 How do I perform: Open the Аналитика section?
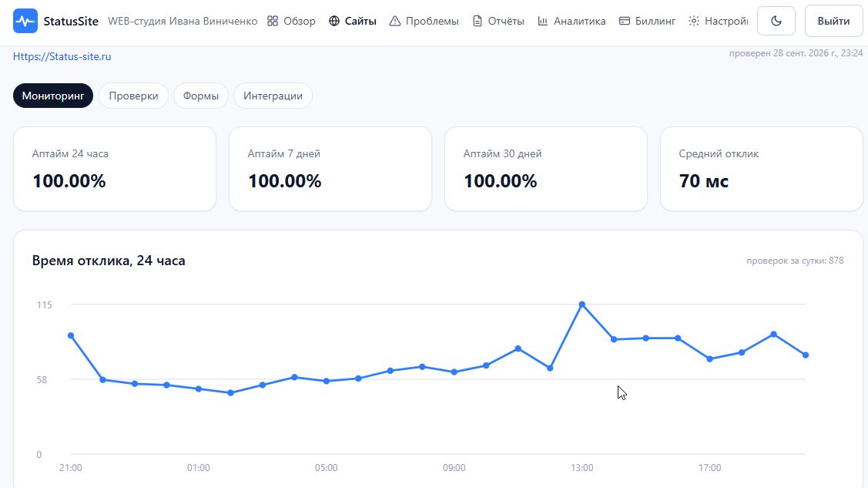(x=571, y=21)
